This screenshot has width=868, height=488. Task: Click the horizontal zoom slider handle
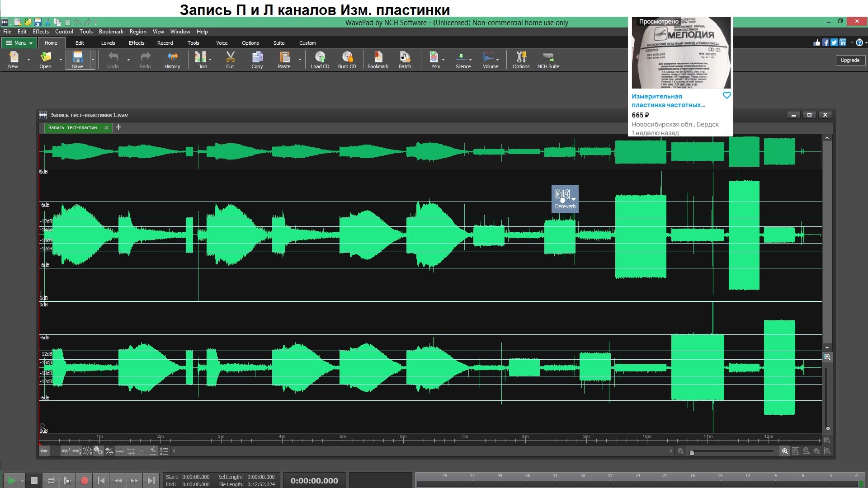point(692,452)
